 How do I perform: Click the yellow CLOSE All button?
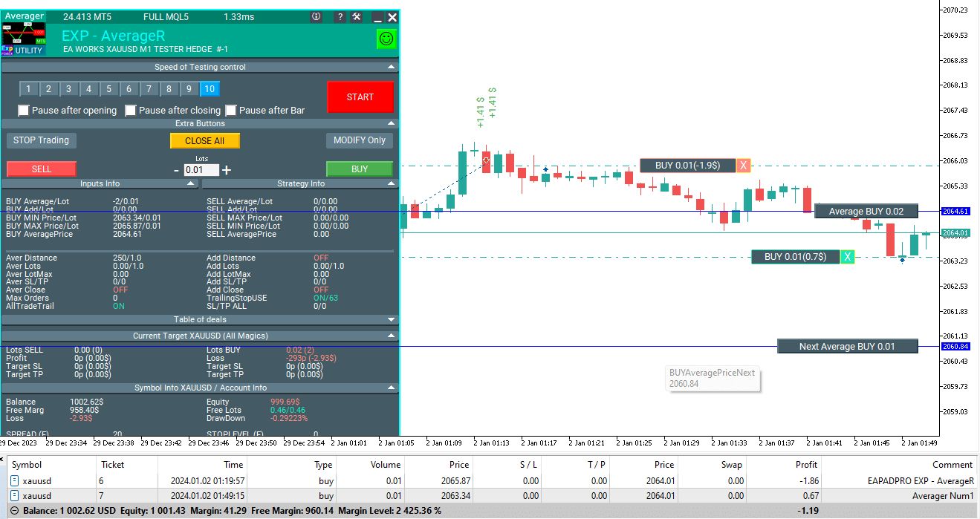click(x=204, y=141)
